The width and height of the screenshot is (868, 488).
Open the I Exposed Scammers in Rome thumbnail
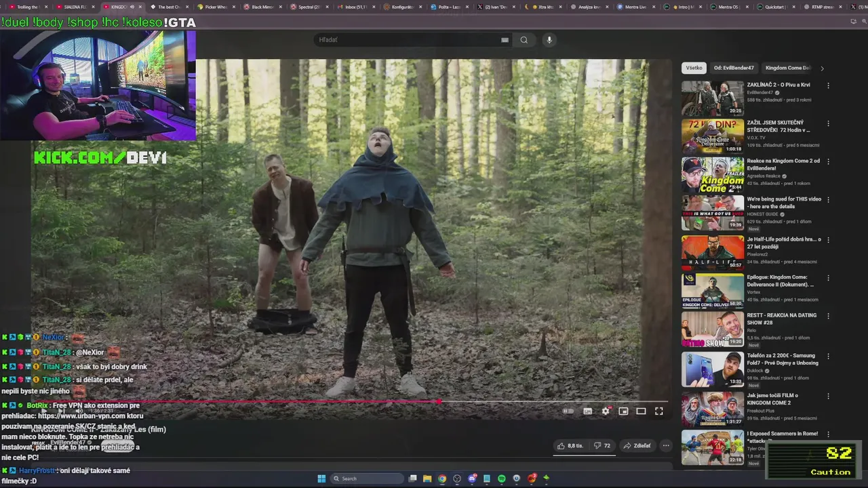click(713, 447)
